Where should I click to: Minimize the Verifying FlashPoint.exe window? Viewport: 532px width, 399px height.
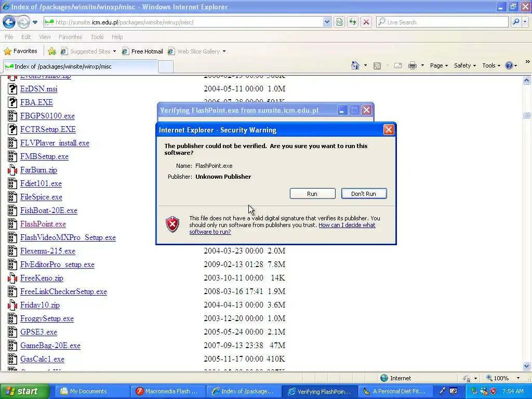coord(342,110)
